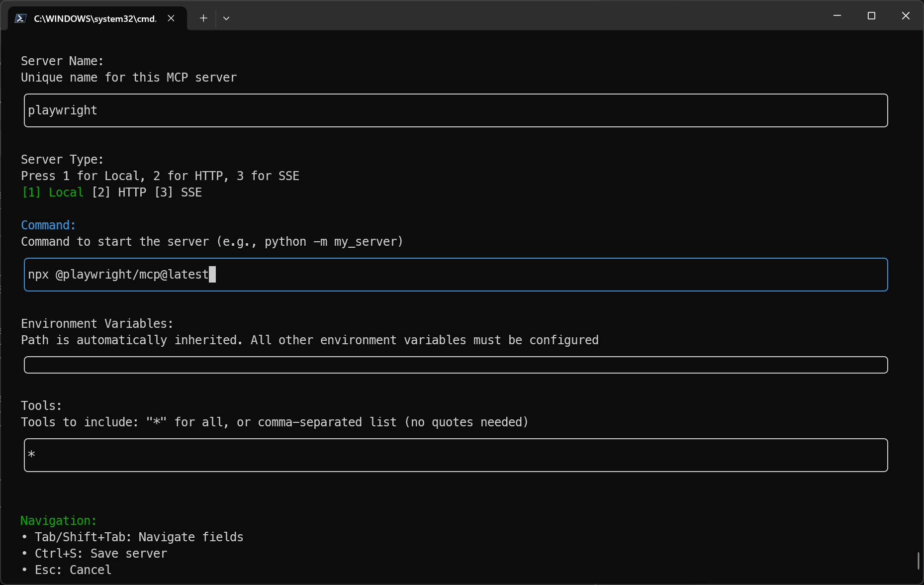Select the C:\WINDOWS\system32\cmd tab title
The width and height of the screenshot is (924, 585).
(x=95, y=18)
